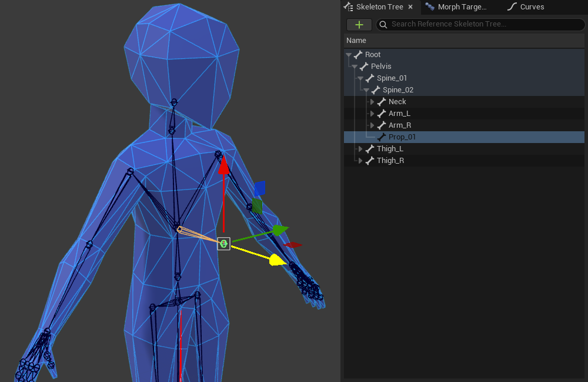Click the green plus add button
The height and width of the screenshot is (382, 588).
click(359, 25)
